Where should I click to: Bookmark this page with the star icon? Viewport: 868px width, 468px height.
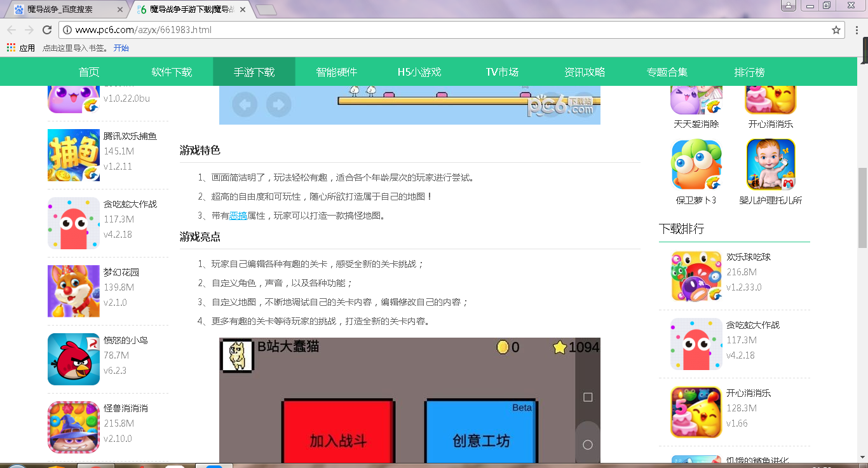pyautogui.click(x=836, y=30)
